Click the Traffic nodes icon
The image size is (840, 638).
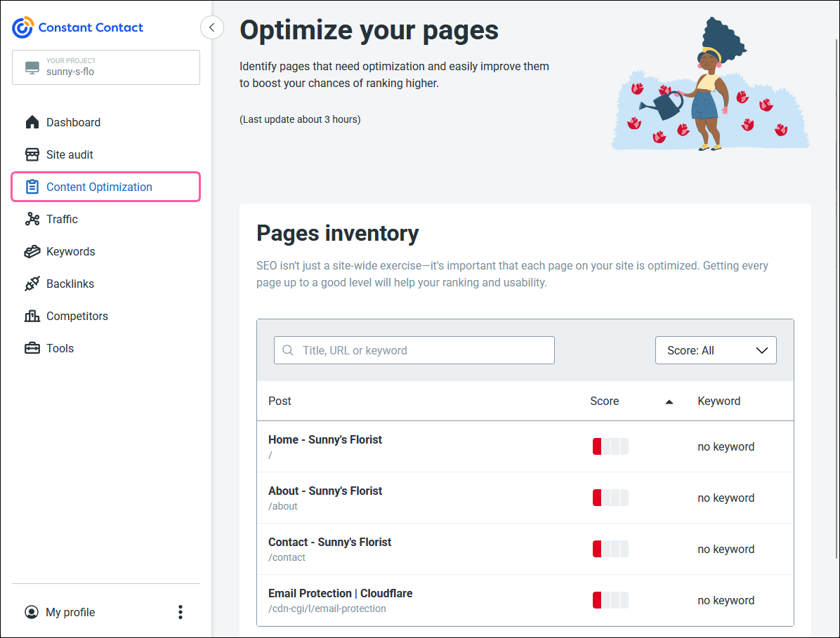click(32, 219)
